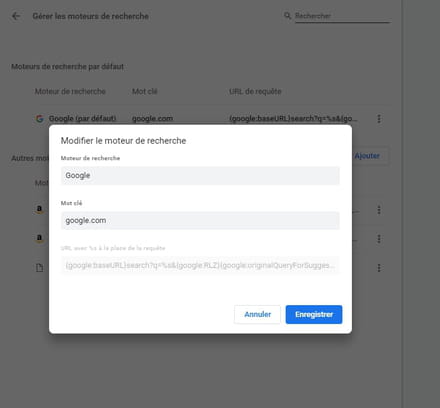Click the Google logo icon in the list

(40, 119)
